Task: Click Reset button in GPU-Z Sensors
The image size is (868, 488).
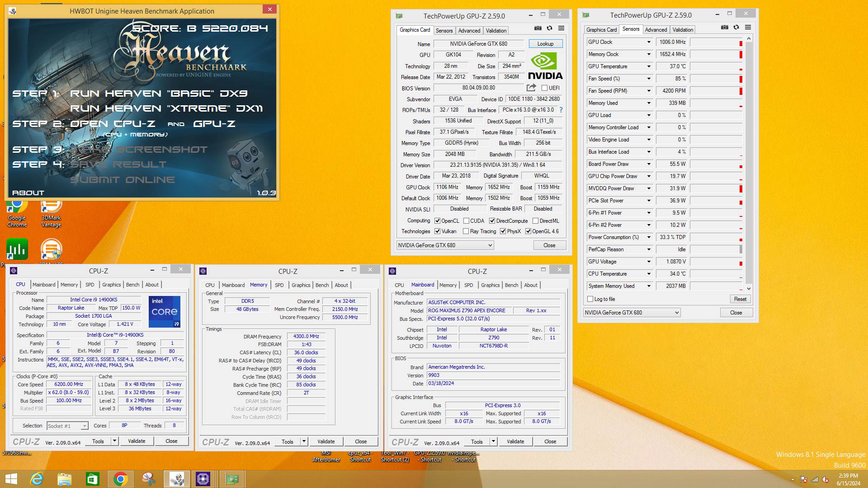Action: [x=740, y=299]
